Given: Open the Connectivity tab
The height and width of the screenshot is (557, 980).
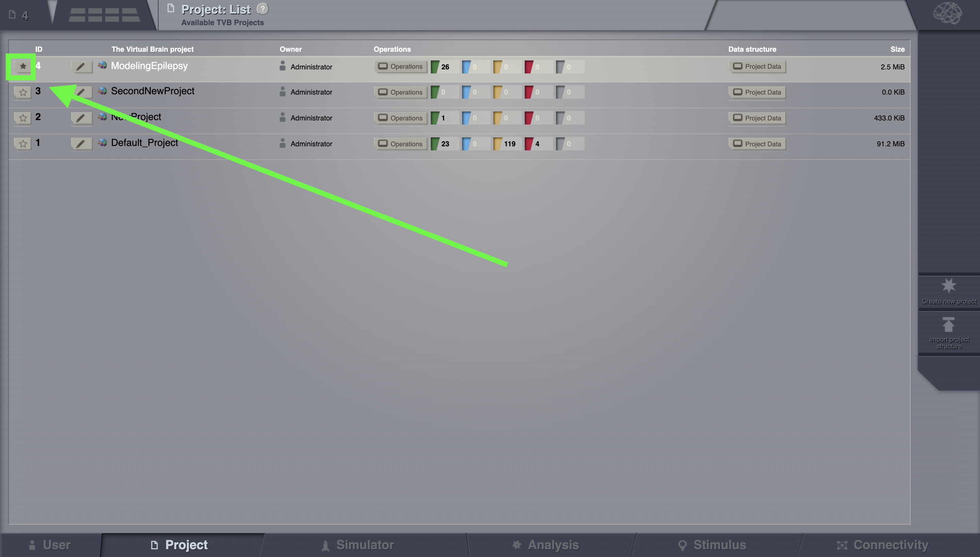Looking at the screenshot, I should click(x=882, y=545).
